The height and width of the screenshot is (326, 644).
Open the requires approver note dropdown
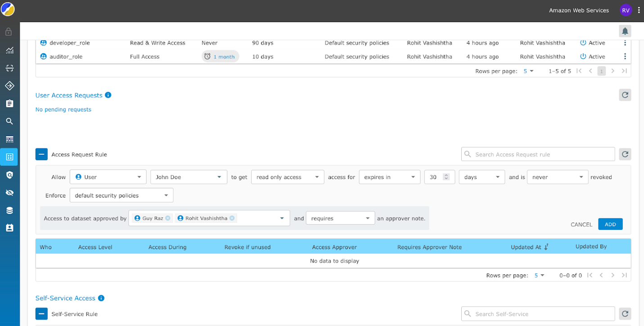point(340,218)
